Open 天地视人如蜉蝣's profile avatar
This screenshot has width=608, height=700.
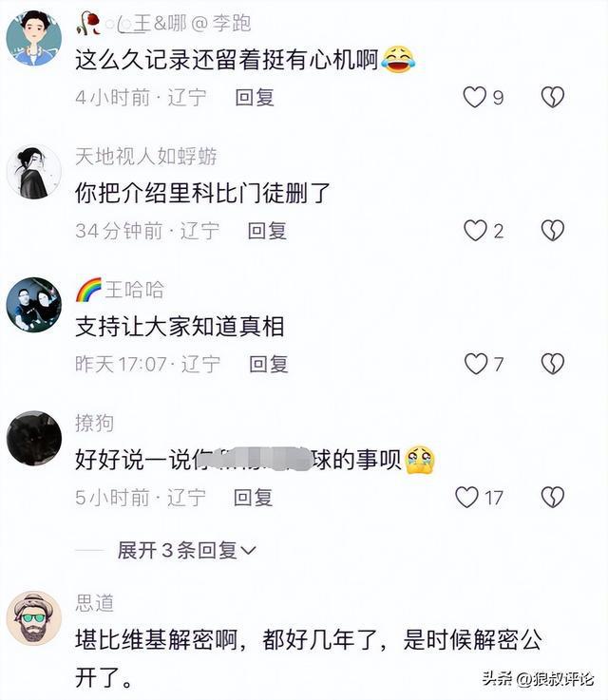coord(34,171)
